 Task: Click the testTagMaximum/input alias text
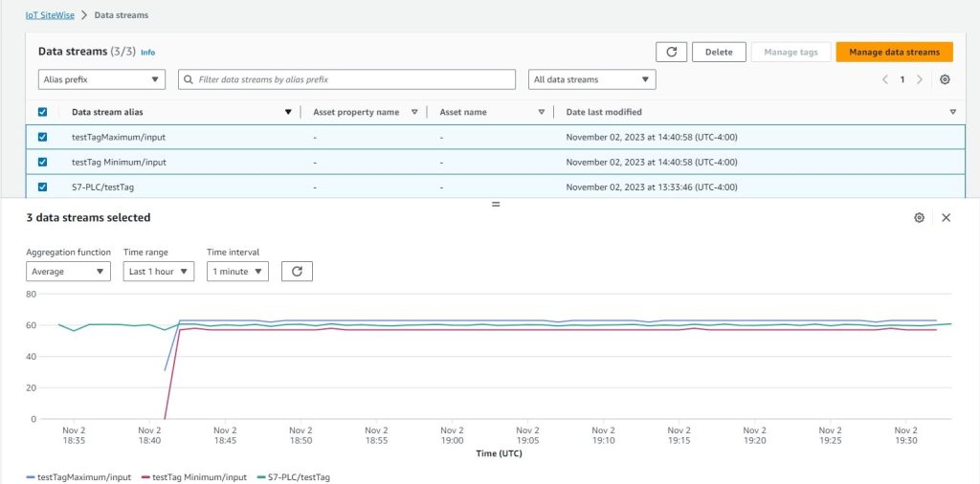119,137
